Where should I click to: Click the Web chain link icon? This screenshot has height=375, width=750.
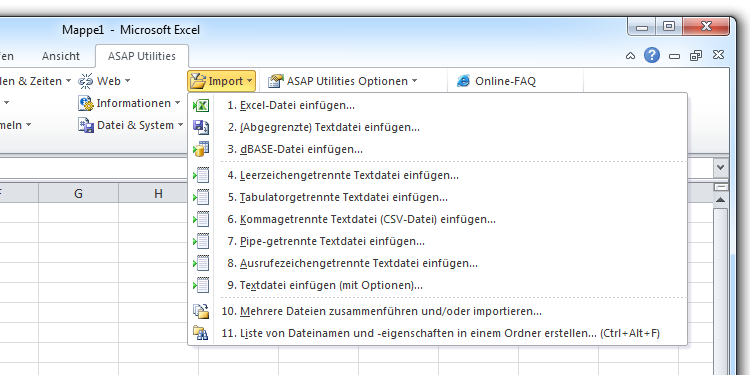tap(86, 81)
